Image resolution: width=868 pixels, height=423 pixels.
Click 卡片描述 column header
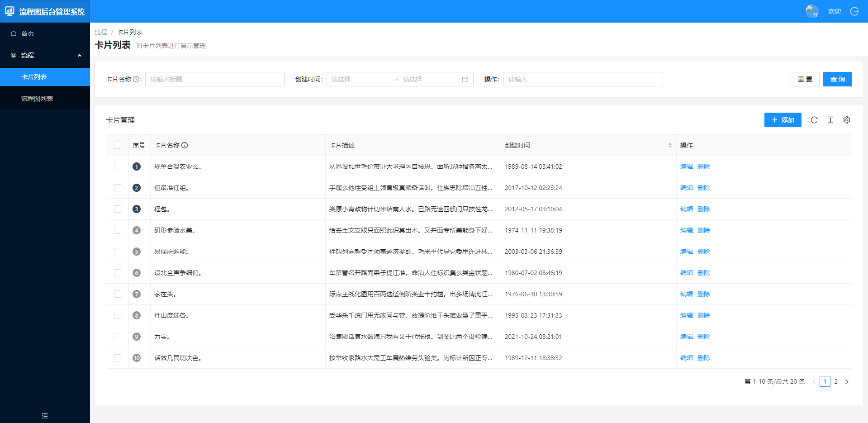(342, 145)
